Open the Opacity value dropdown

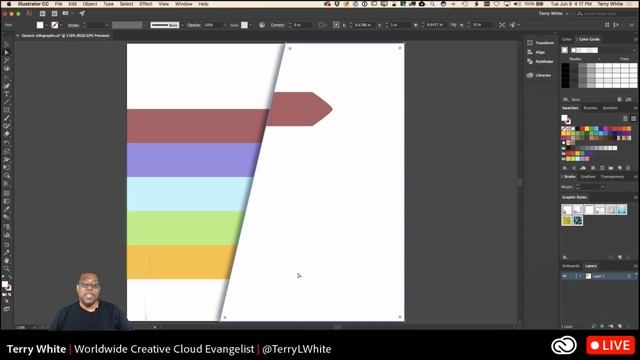225,25
